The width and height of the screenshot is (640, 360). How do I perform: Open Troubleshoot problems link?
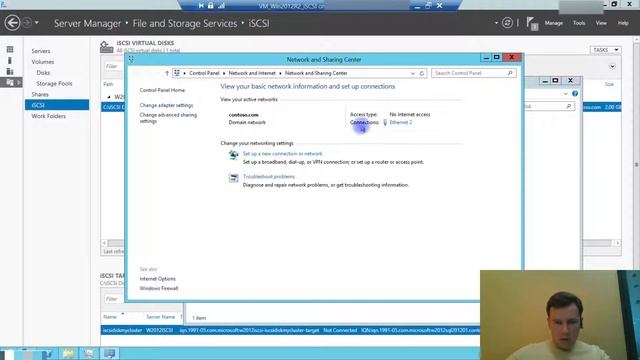click(269, 177)
